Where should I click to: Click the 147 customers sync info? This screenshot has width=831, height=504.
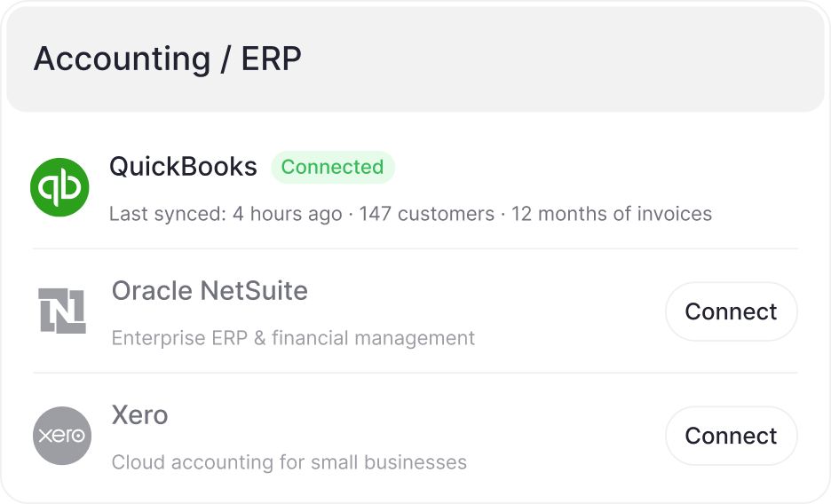pyautogui.click(x=426, y=214)
